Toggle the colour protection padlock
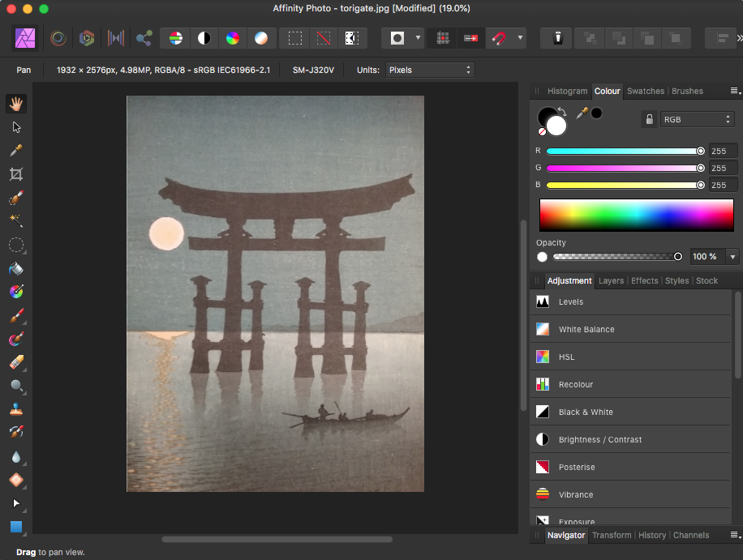The width and height of the screenshot is (743, 560). click(649, 118)
